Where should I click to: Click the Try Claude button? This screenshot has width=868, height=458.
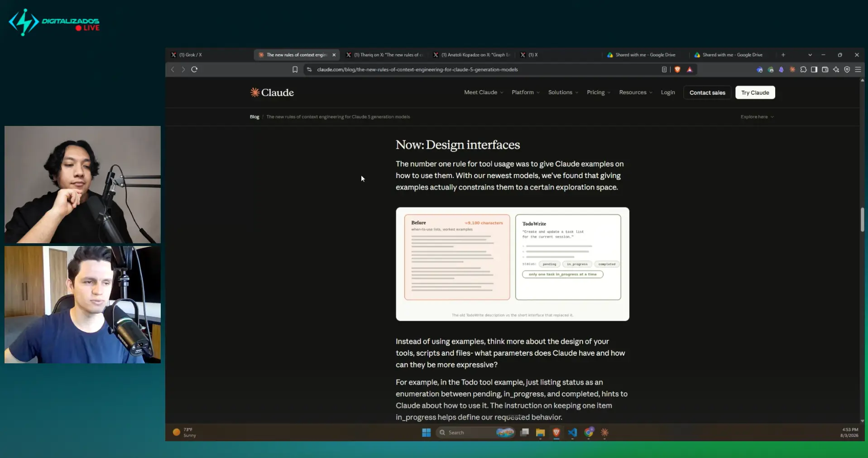click(755, 92)
